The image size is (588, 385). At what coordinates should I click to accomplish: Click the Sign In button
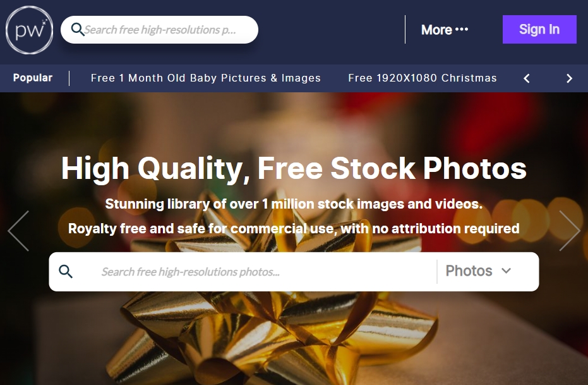pyautogui.click(x=539, y=29)
